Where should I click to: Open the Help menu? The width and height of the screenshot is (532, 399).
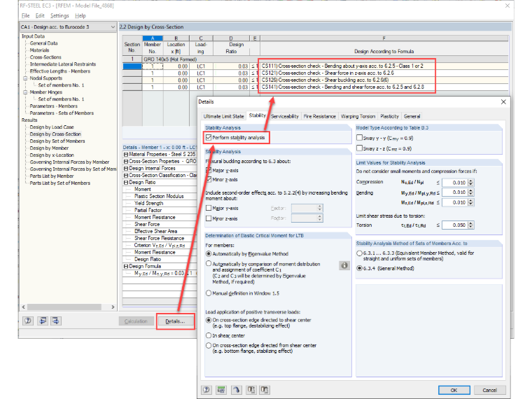click(x=80, y=15)
